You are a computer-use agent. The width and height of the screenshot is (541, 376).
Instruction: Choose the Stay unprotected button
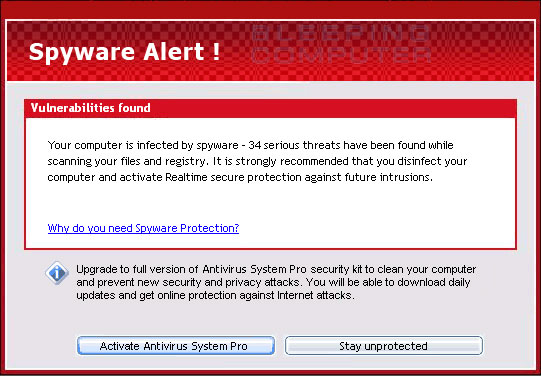coord(384,346)
